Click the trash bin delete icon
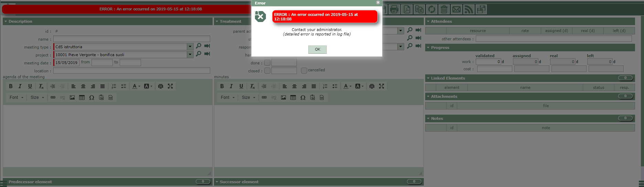The width and height of the screenshot is (644, 187). tap(444, 9)
